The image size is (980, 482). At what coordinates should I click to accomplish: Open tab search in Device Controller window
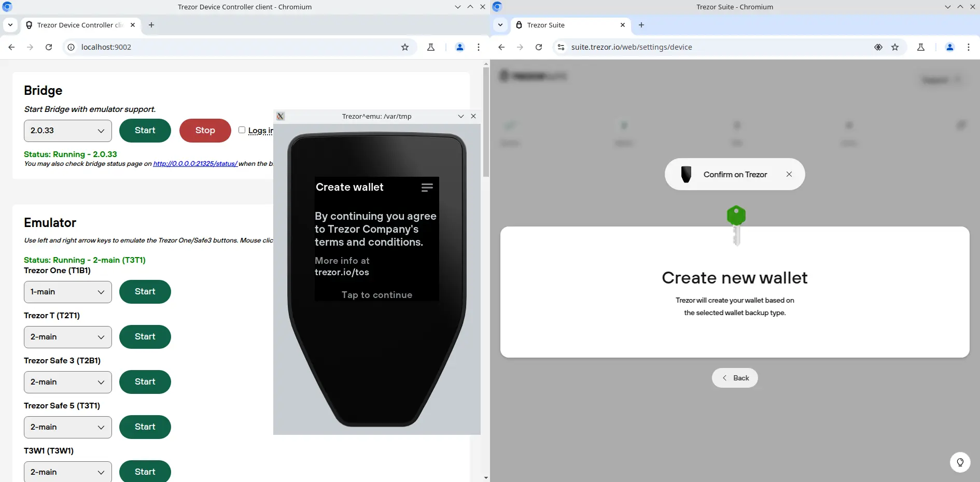[10, 25]
